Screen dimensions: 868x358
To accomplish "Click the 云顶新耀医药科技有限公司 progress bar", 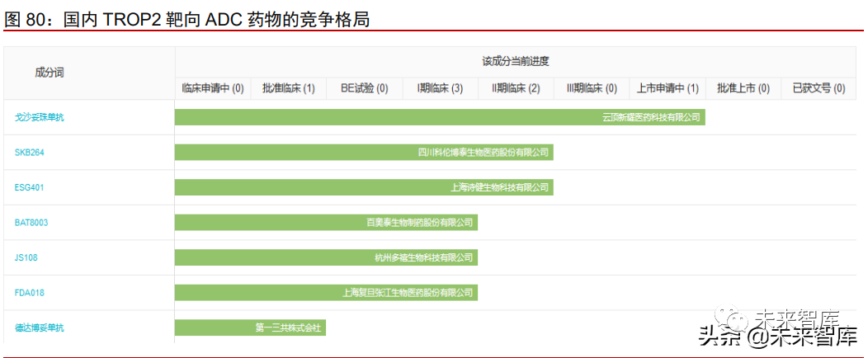I will pos(440,117).
